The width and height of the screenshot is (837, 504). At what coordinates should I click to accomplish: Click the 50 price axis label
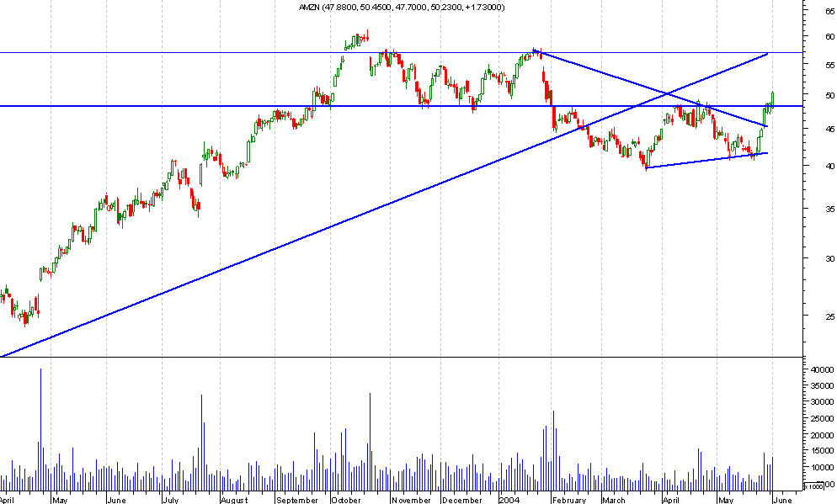click(x=830, y=95)
